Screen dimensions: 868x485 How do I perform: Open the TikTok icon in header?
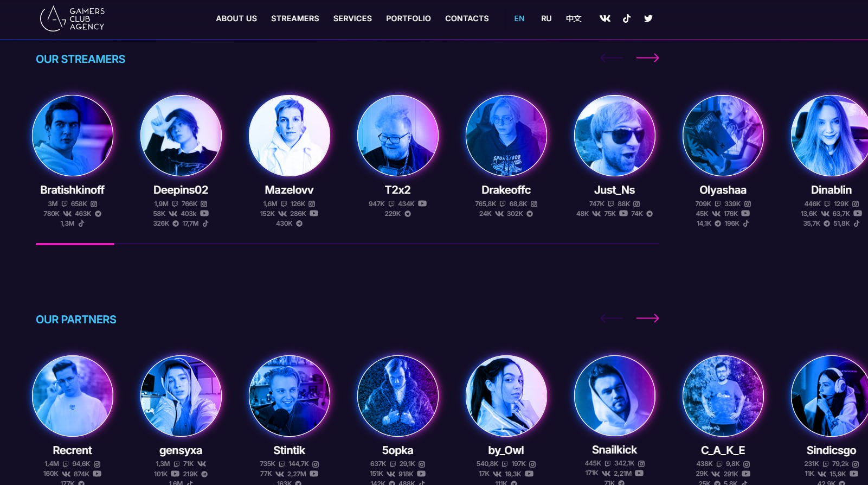click(x=627, y=18)
